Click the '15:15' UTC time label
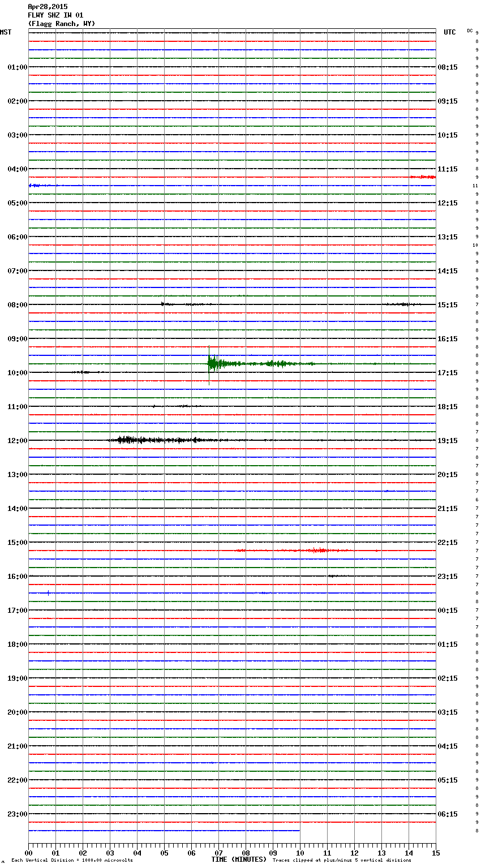The width and height of the screenshot is (481, 868). [x=448, y=305]
